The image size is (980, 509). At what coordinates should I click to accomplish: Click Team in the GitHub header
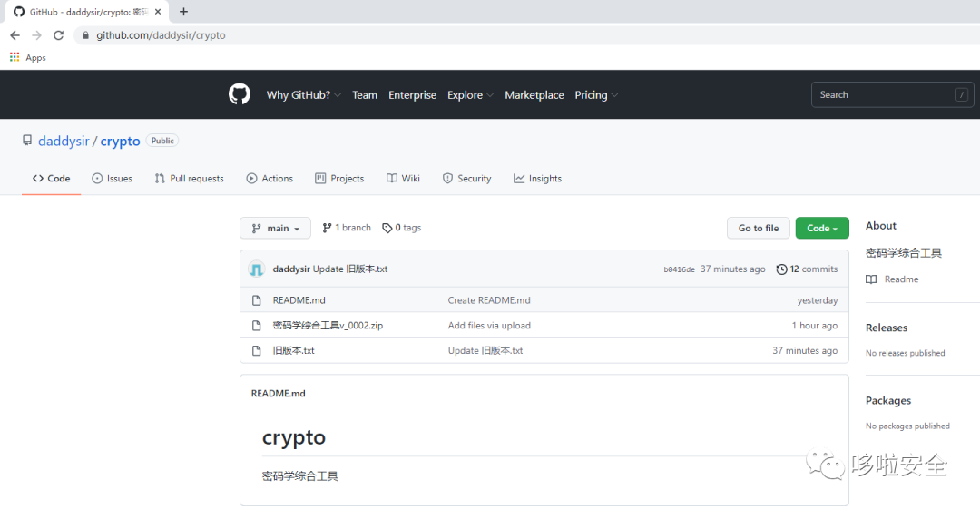click(365, 95)
